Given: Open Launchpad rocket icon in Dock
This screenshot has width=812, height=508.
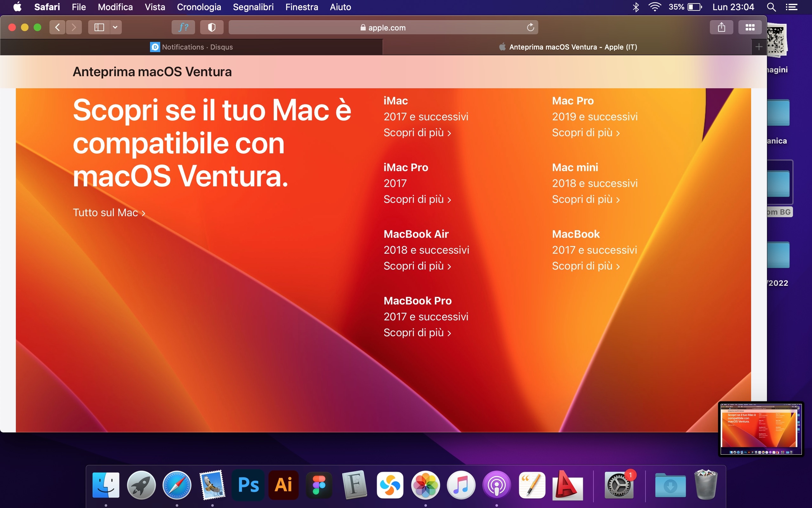Looking at the screenshot, I should [x=141, y=485].
